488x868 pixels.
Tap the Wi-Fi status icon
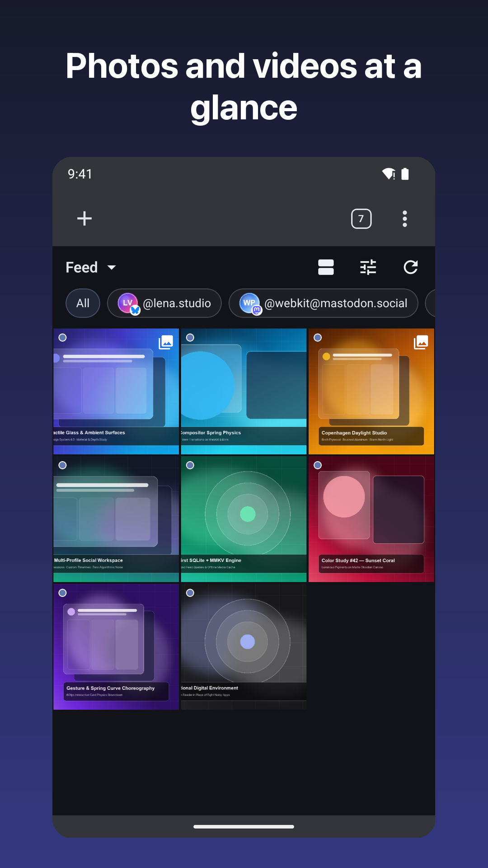click(389, 174)
